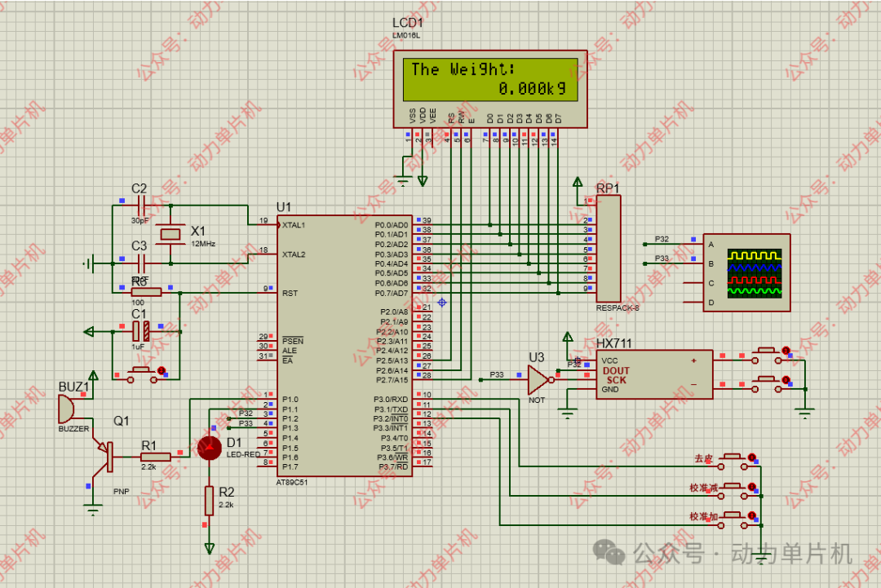Push the 去皮 tare button
Viewport: 881px width, 588px height.
click(x=732, y=462)
